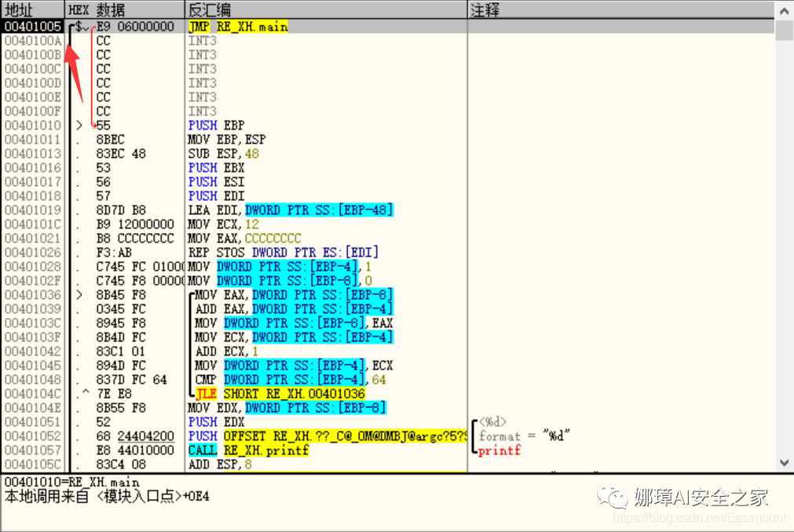Select the SUB ESP,48 instruction

[223, 154]
